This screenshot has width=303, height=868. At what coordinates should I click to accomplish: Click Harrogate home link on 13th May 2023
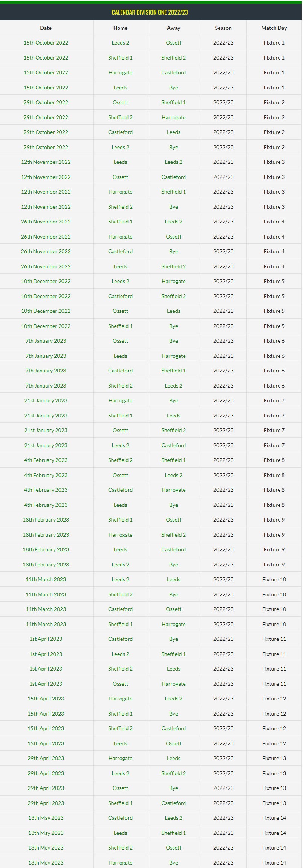click(120, 863)
